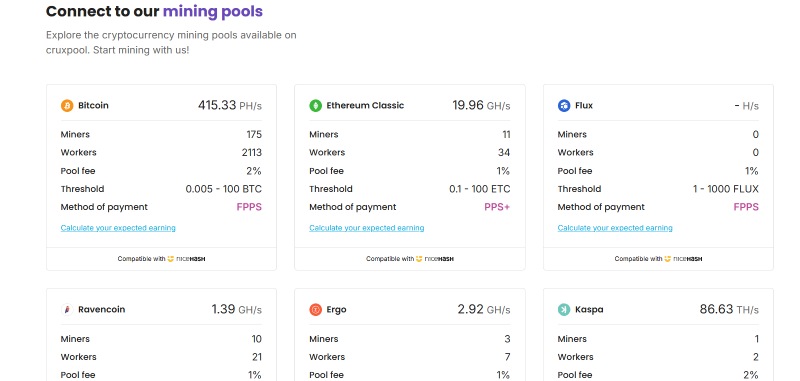Select the Ergo pool name
800x381 pixels.
tap(336, 310)
